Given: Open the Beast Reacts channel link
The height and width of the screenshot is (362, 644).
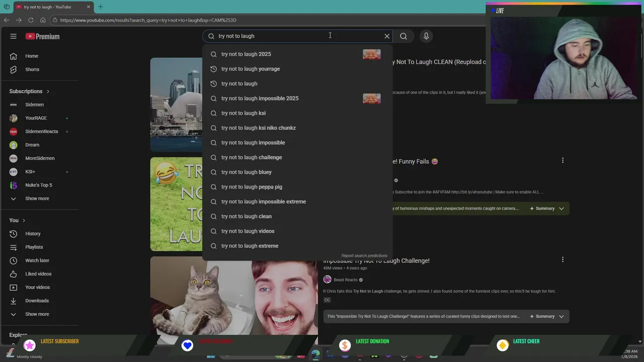Looking at the screenshot, I should [345, 280].
